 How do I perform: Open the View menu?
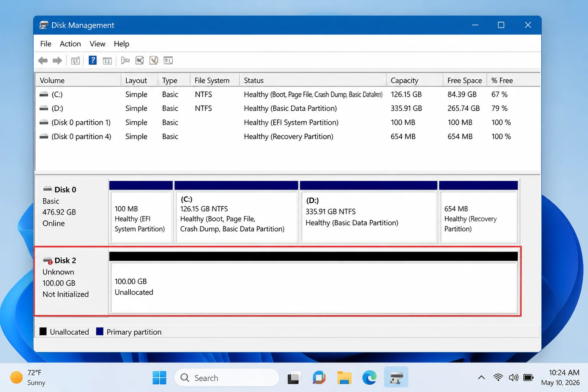point(98,44)
